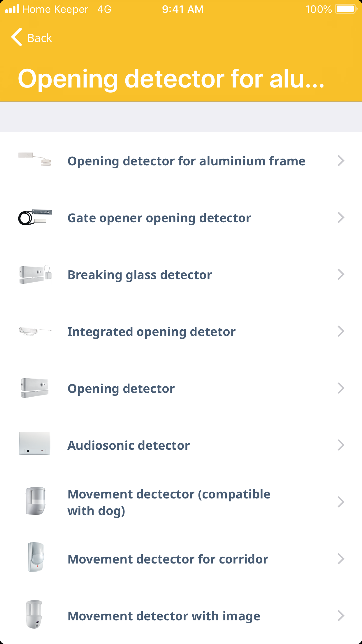Expand Opening detector for aluminium frame chevron
This screenshot has width=362, height=644.
(341, 161)
